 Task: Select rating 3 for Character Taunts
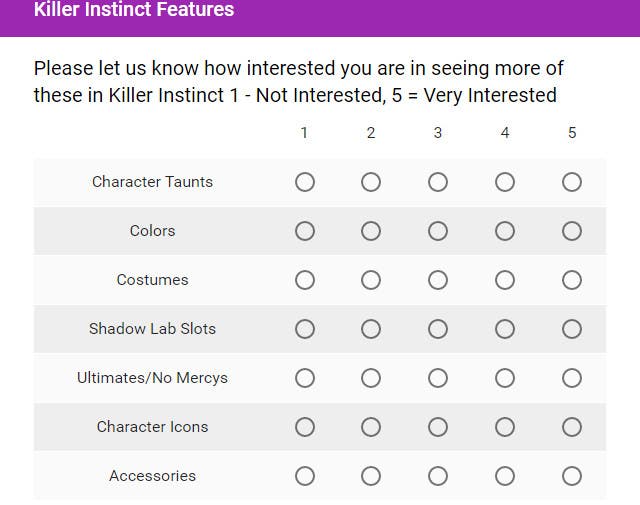[x=438, y=182]
